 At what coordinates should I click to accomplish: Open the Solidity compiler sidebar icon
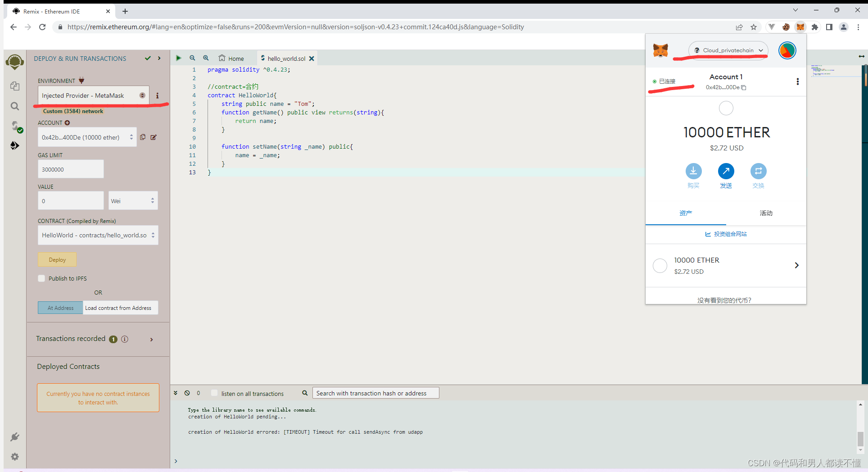pos(15,127)
